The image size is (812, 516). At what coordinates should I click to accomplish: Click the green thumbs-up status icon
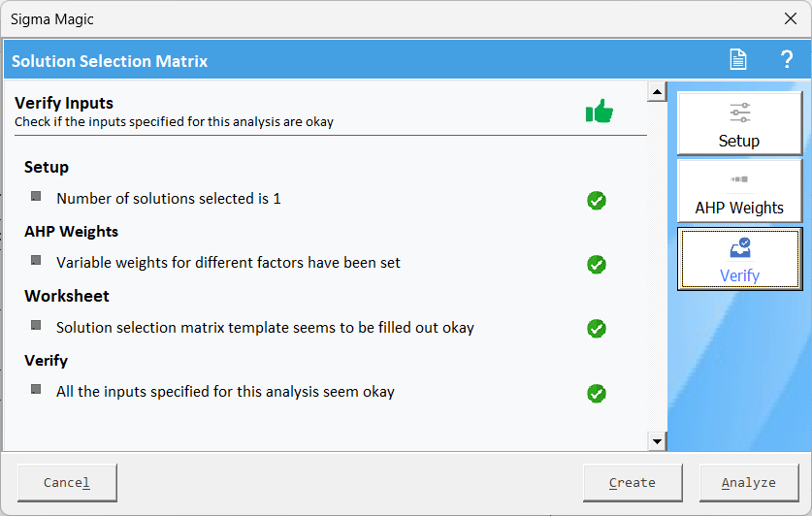click(600, 111)
